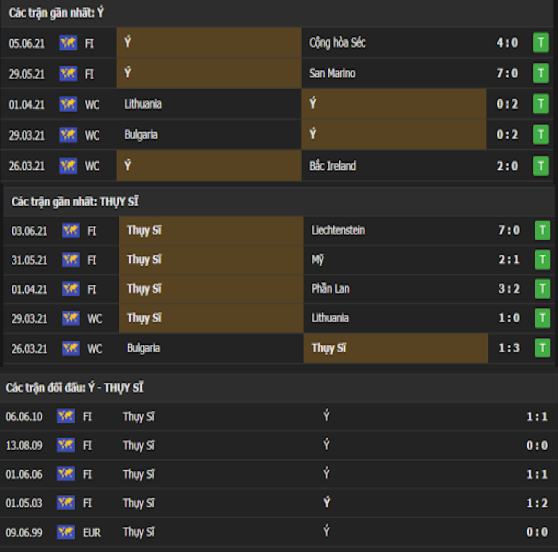Click the header Các trận đối đầu: Ý - THỤY SĨ

(x=74, y=388)
